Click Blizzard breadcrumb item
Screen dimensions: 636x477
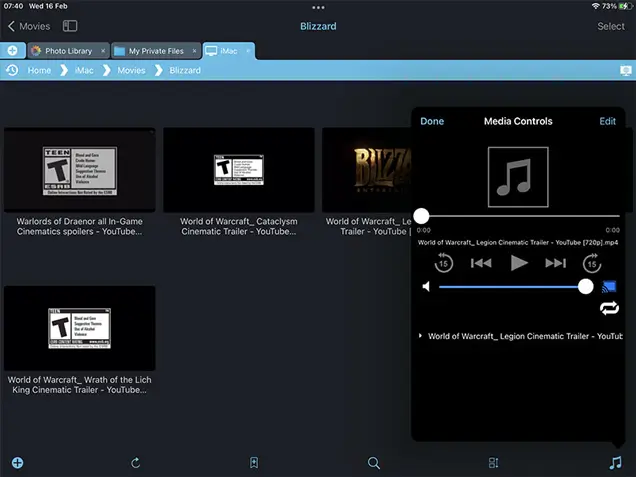pyautogui.click(x=185, y=71)
